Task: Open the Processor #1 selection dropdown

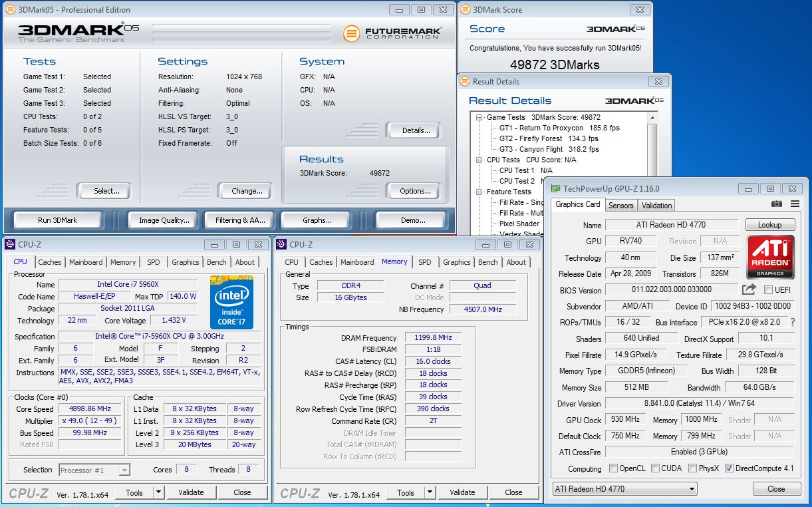Action: tap(94, 470)
